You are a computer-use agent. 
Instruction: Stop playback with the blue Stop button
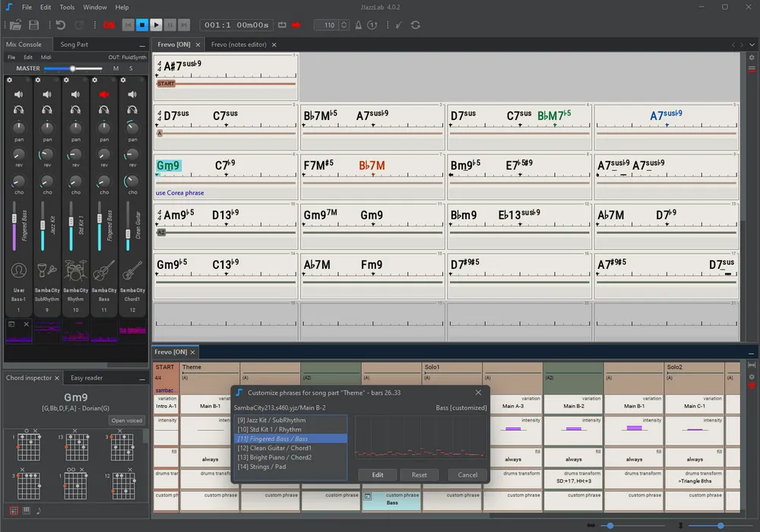(x=142, y=25)
